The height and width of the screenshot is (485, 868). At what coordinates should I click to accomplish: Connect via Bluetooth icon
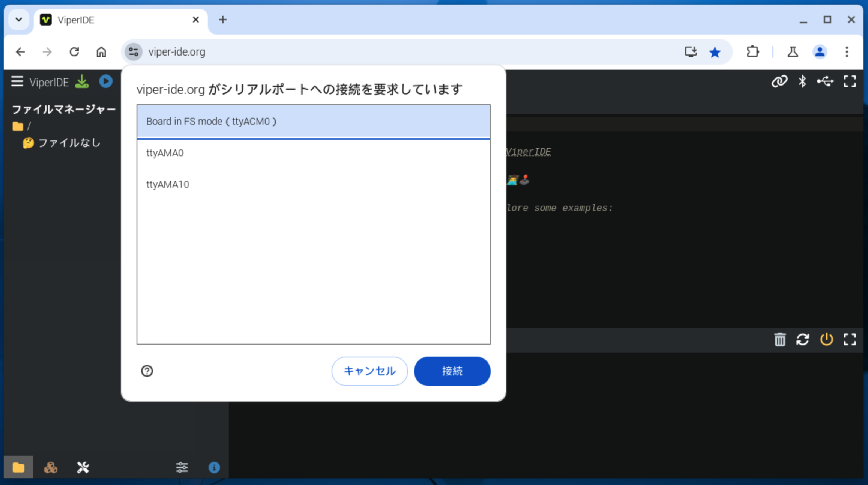point(803,81)
